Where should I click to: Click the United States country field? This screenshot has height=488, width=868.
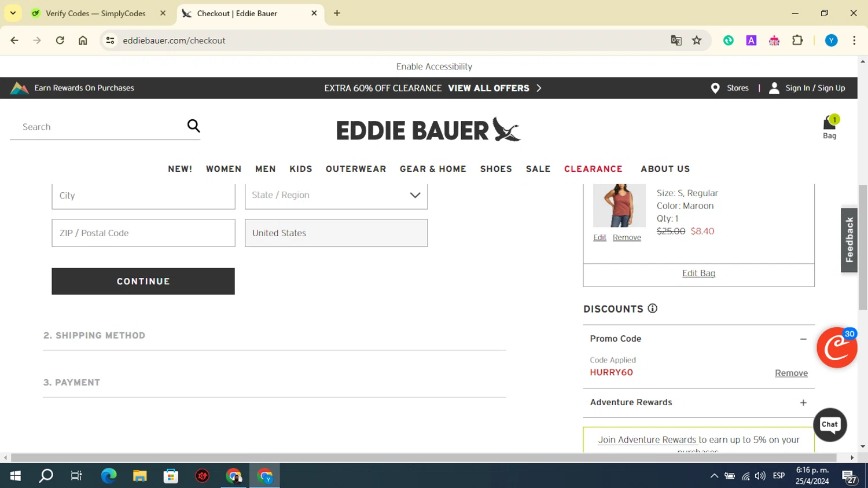pos(336,233)
